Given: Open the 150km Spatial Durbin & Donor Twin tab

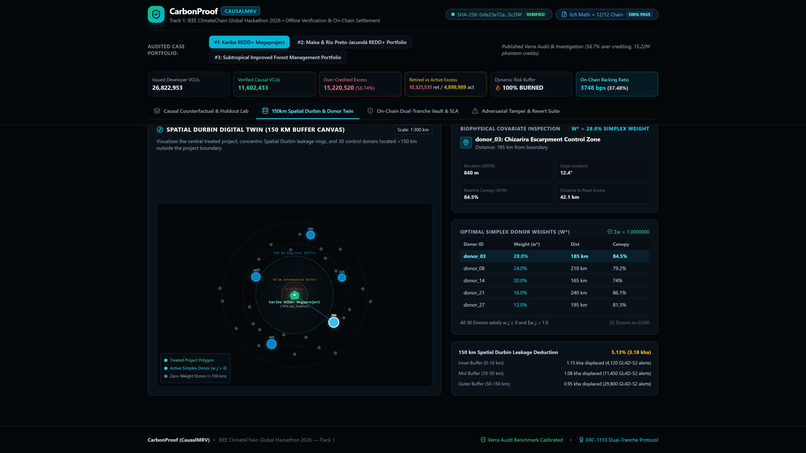Looking at the screenshot, I should (307, 111).
